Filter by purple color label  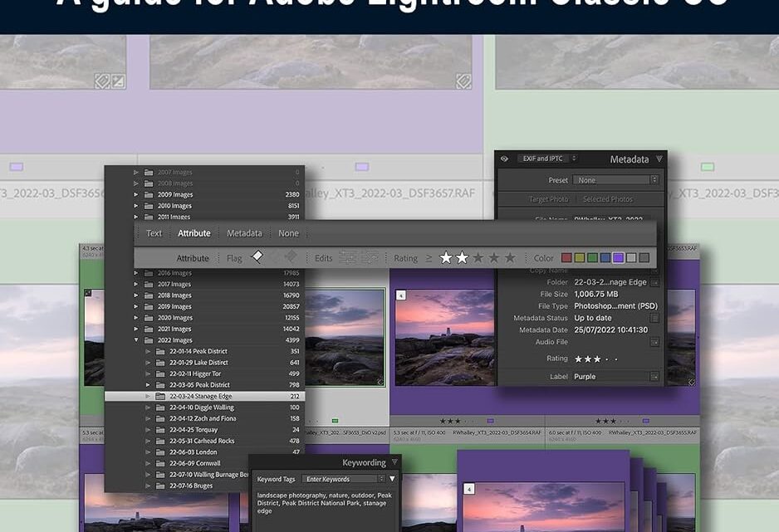618,257
